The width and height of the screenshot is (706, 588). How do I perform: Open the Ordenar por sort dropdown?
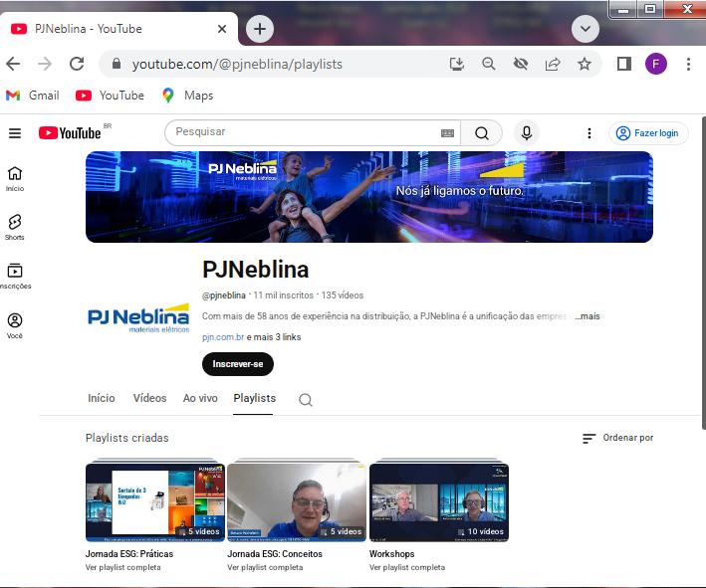coord(618,438)
